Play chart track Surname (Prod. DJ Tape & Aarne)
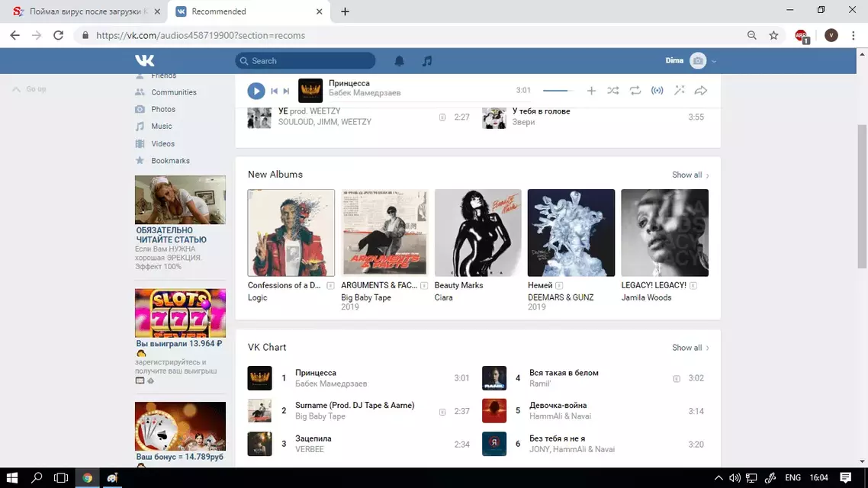Viewport: 868px width, 488px height. tap(358, 411)
